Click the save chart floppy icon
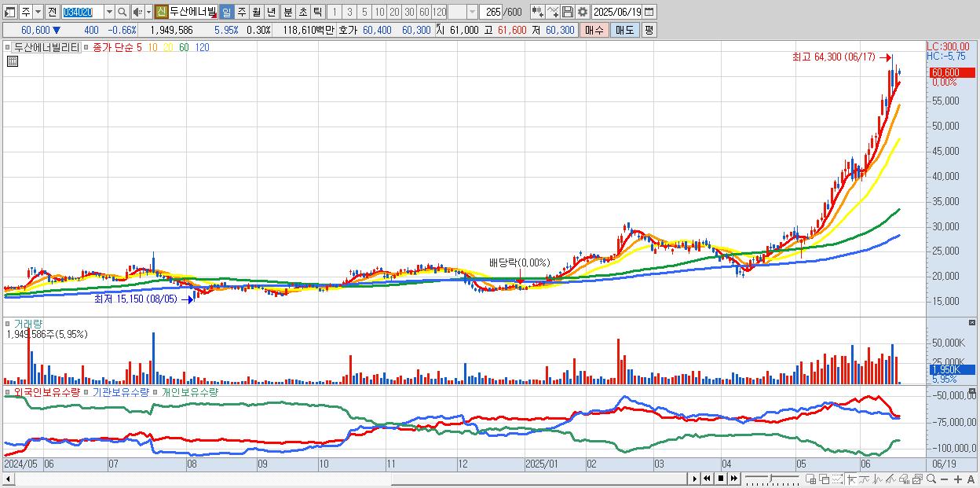Screen dimensions: 980x488 point(567,12)
